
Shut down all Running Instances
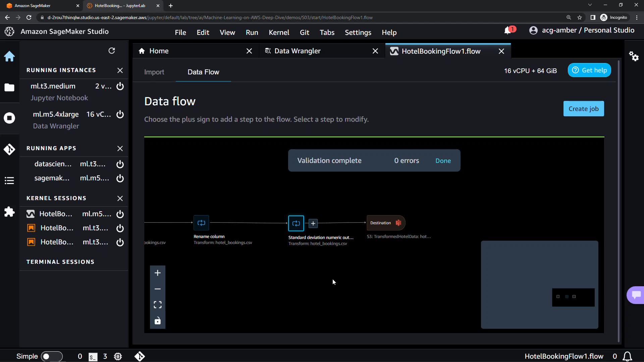click(120, 70)
